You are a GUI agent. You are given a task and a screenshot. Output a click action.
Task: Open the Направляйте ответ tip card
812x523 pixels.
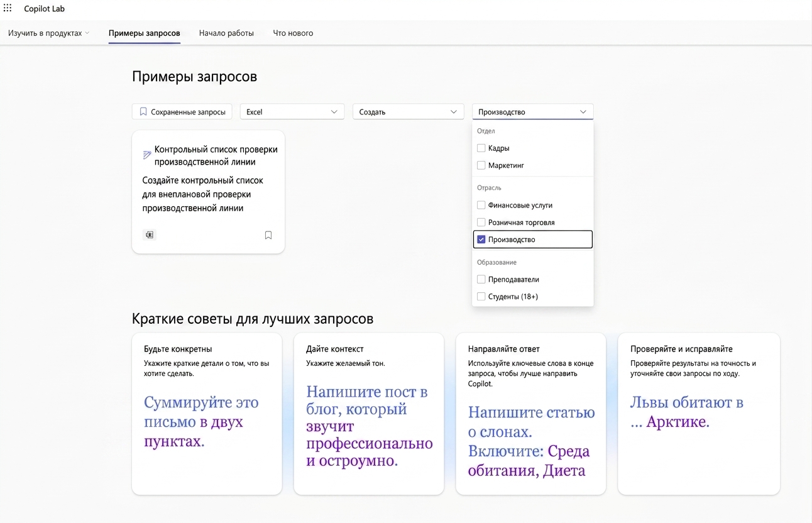531,414
